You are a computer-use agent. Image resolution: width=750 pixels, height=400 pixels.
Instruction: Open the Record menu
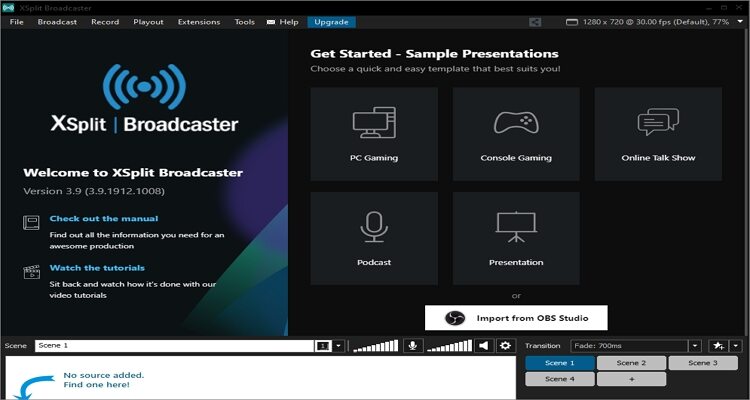pos(105,22)
